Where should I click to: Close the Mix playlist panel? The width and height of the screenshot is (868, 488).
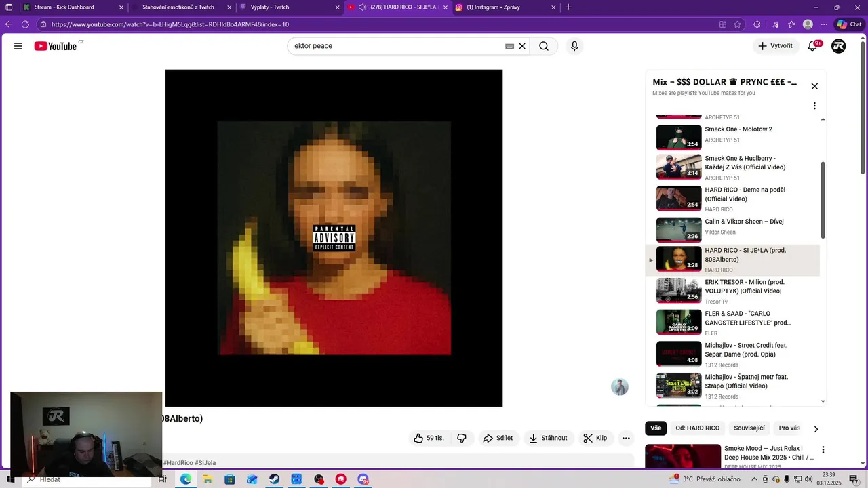[814, 86]
